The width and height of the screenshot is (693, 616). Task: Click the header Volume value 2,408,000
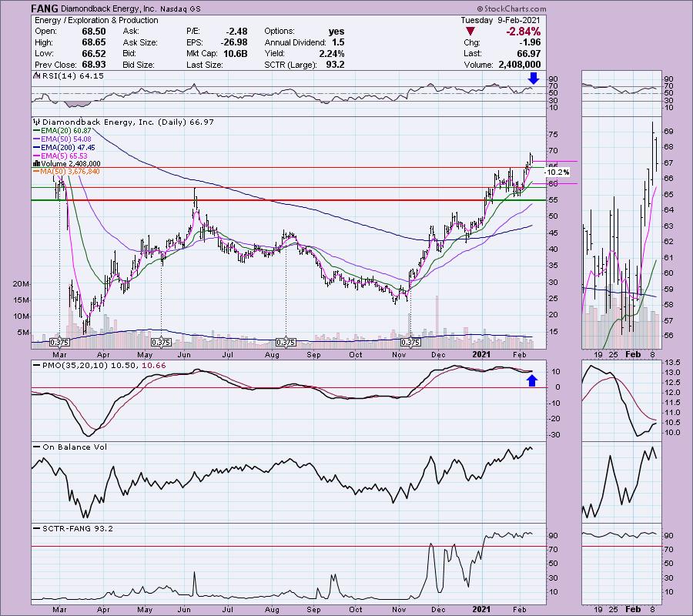tap(519, 65)
